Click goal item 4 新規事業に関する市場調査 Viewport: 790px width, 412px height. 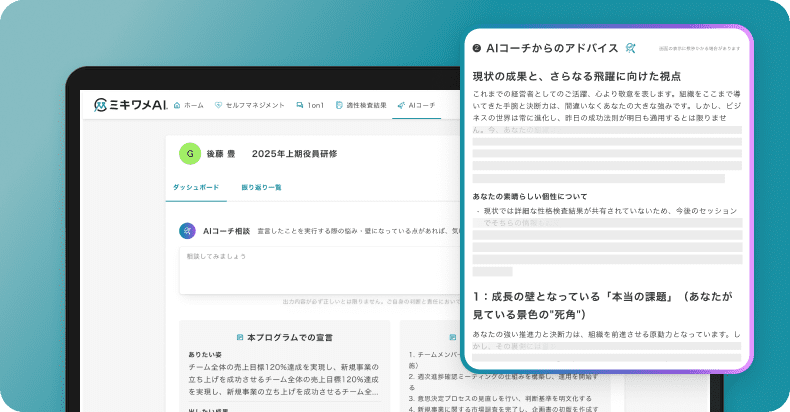tap(503, 408)
